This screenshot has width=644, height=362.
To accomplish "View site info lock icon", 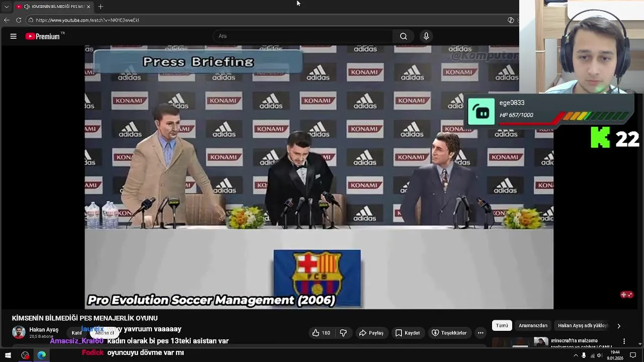I will pyautogui.click(x=31, y=20).
